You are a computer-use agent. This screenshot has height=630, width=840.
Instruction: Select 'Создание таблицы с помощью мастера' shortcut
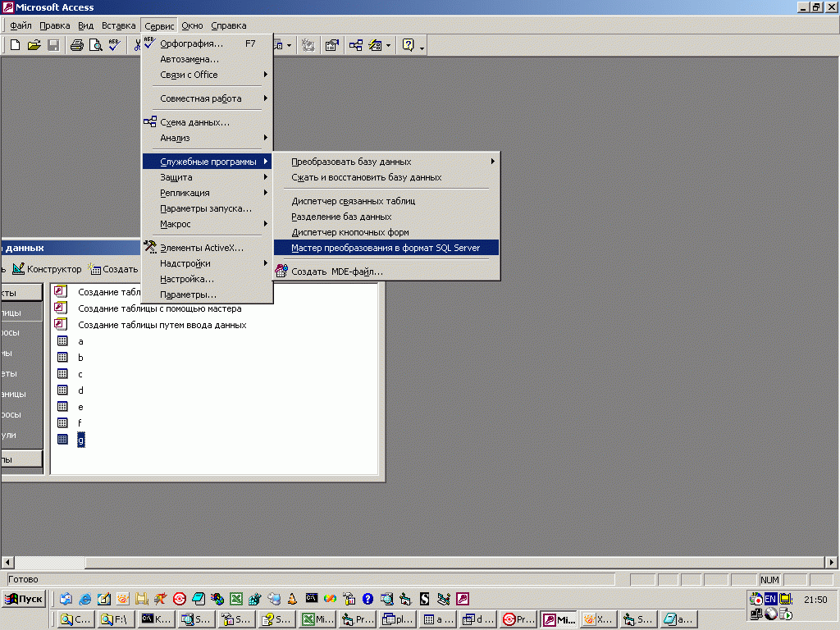point(160,308)
